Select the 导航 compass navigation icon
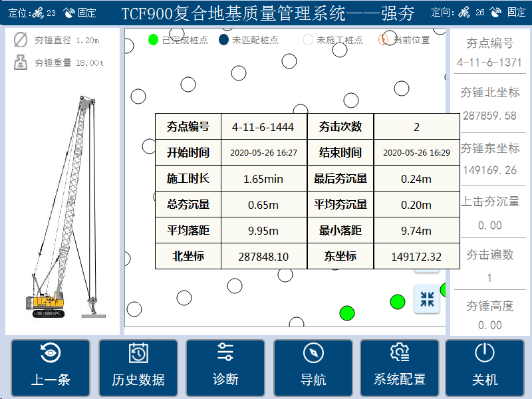This screenshot has width=532, height=399. coord(313,351)
